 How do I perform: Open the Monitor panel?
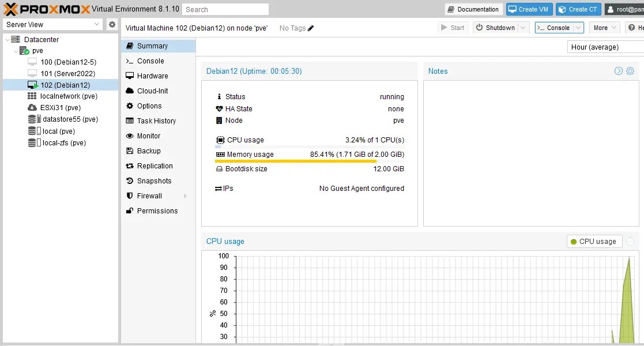coord(150,136)
